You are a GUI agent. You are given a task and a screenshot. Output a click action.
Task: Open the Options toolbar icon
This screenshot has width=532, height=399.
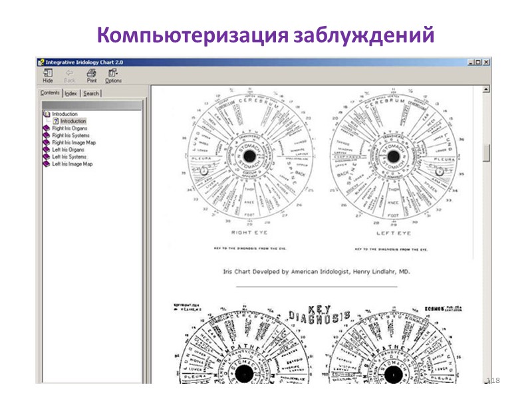[112, 74]
